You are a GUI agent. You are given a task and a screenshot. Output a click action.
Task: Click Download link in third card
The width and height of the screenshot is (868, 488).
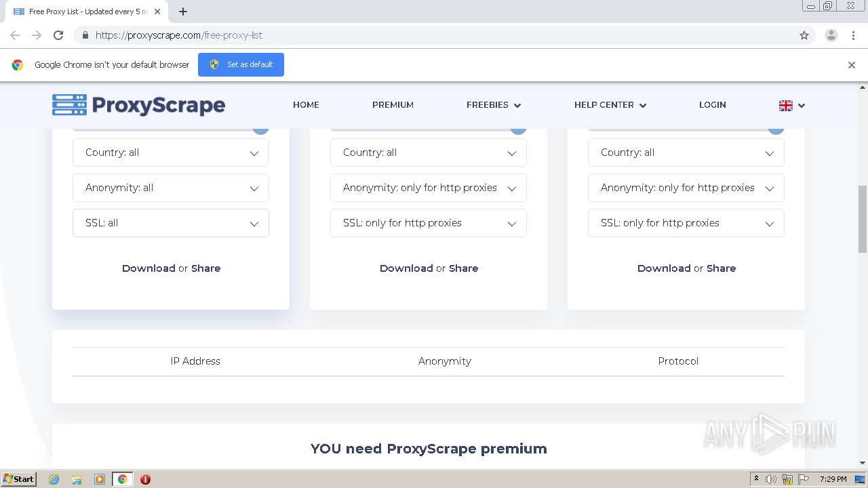[x=664, y=268]
